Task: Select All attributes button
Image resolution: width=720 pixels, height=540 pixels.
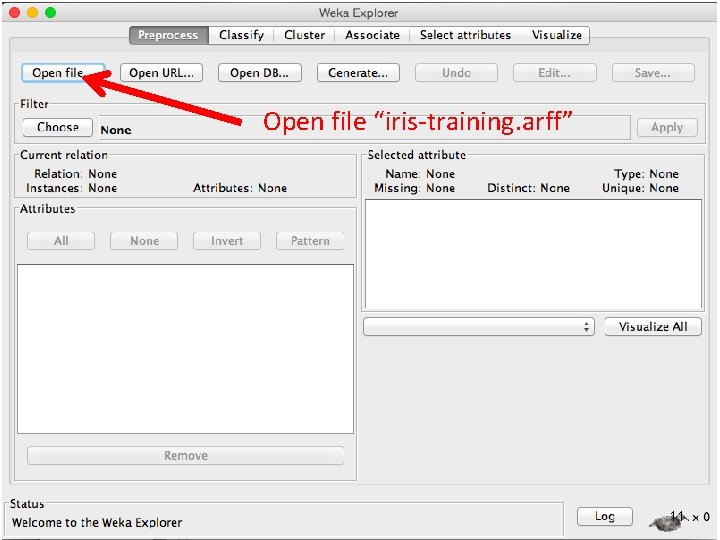Action: pyautogui.click(x=61, y=241)
